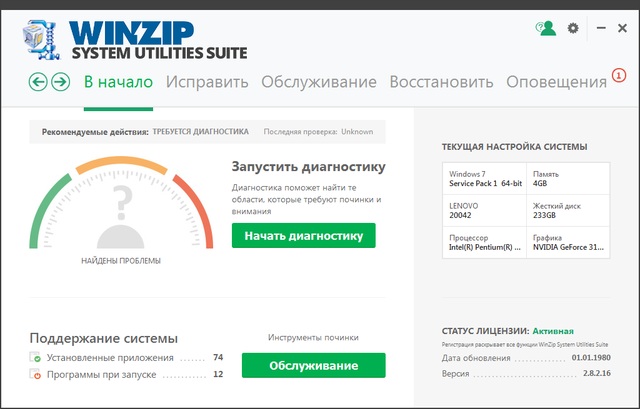Go forward with the right arrow
The image size is (640, 409).
[x=60, y=82]
